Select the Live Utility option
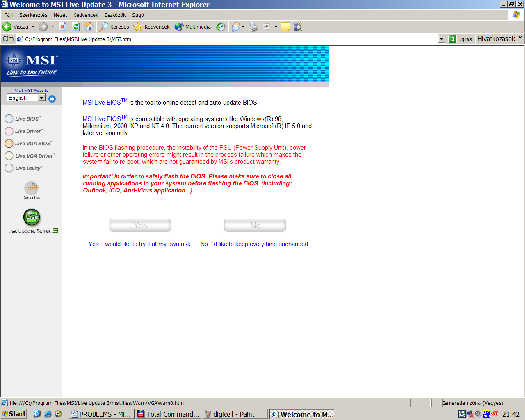The image size is (525, 420). pos(24,168)
